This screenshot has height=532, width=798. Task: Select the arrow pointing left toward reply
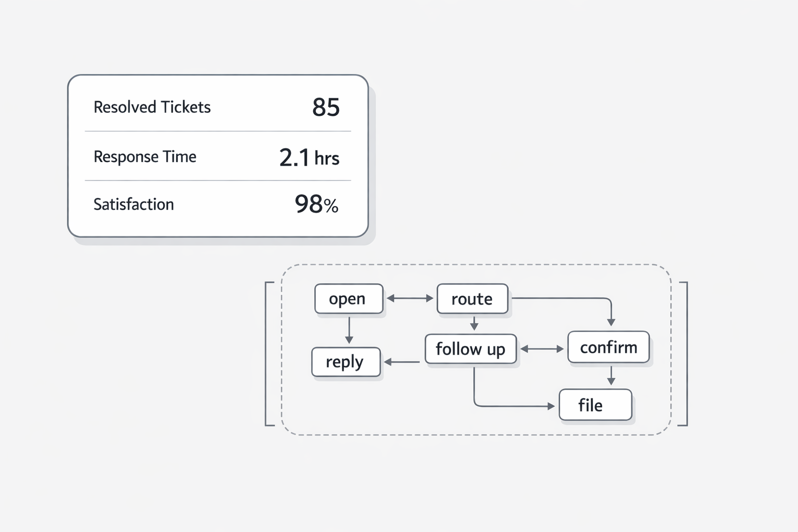tap(402, 362)
